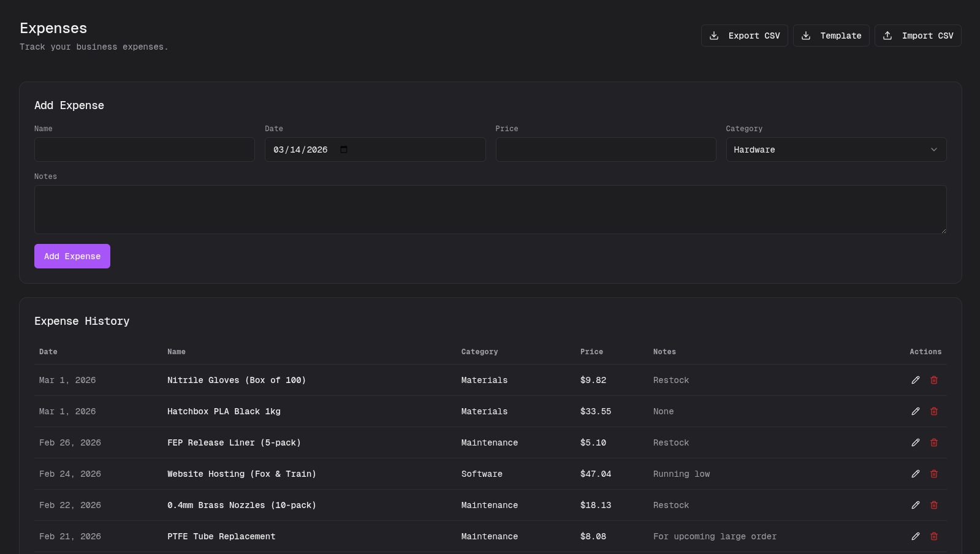Edit the FEP Release Liner expense
This screenshot has height=554, width=980.
(x=916, y=442)
